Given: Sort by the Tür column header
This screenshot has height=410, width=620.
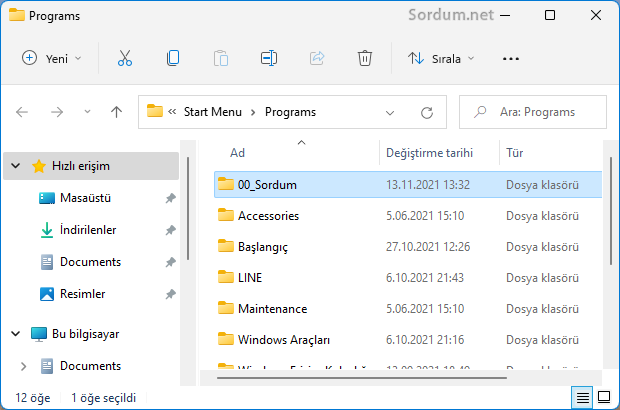Looking at the screenshot, I should 514,153.
